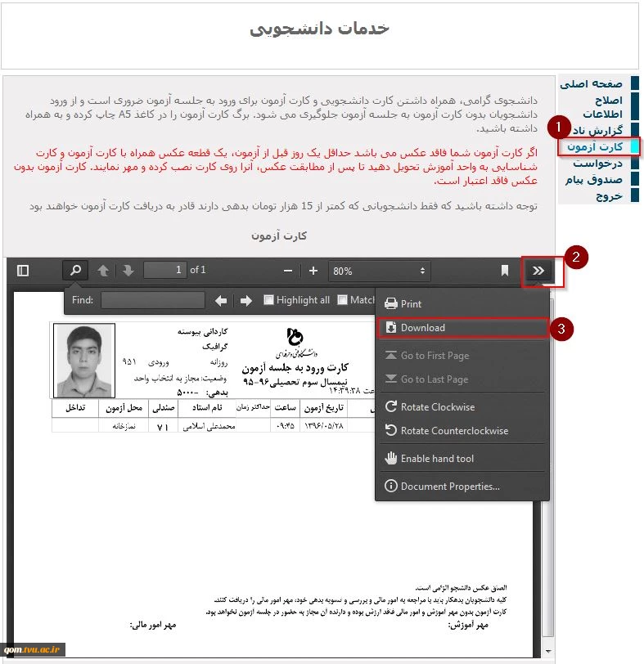This screenshot has height=664, width=644.
Task: Click the student photo on exam card
Action: (x=84, y=361)
